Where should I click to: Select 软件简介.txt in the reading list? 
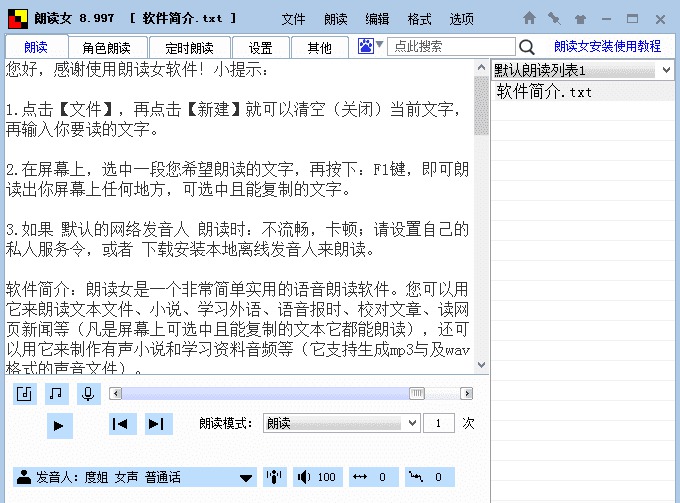[x=582, y=92]
